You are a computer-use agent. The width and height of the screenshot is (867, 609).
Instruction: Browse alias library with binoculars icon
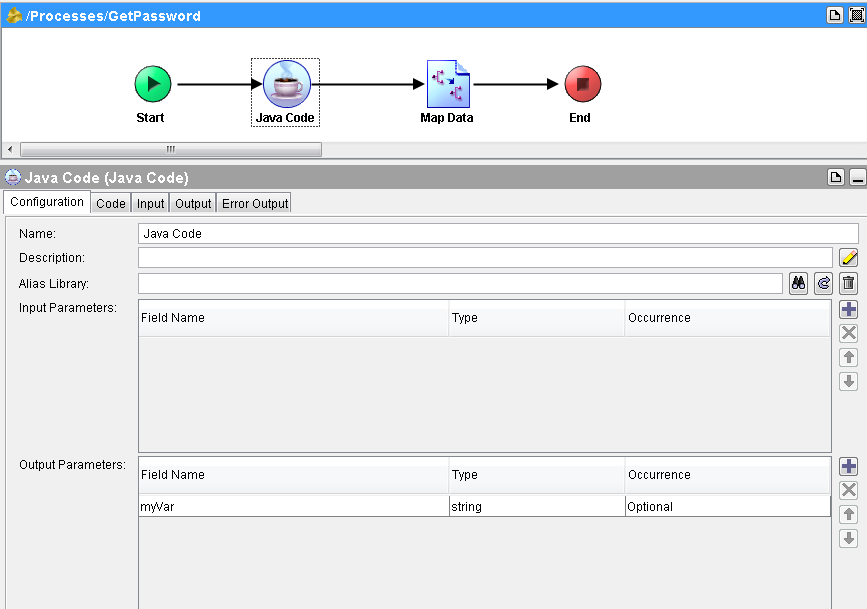pyautogui.click(x=798, y=284)
